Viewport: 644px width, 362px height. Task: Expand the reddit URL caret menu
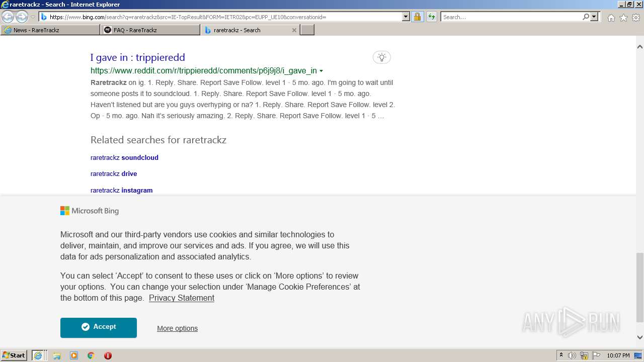tap(321, 71)
